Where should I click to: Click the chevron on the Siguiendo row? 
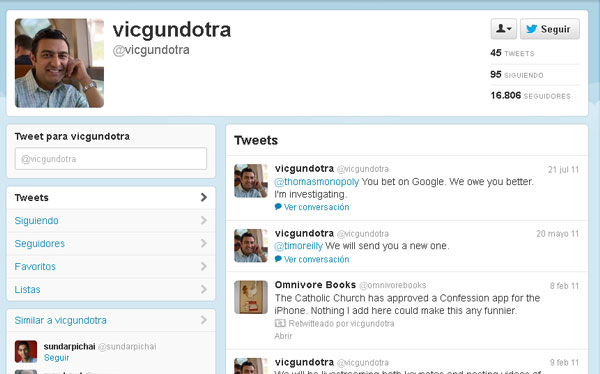tap(204, 220)
